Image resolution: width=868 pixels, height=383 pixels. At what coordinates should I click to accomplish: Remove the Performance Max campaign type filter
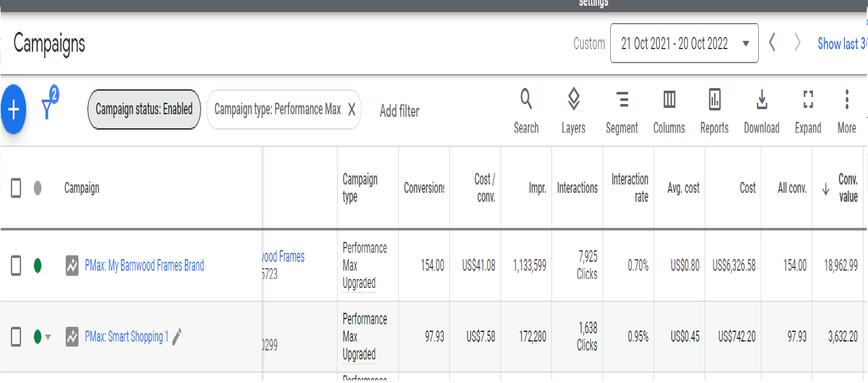pyautogui.click(x=351, y=110)
